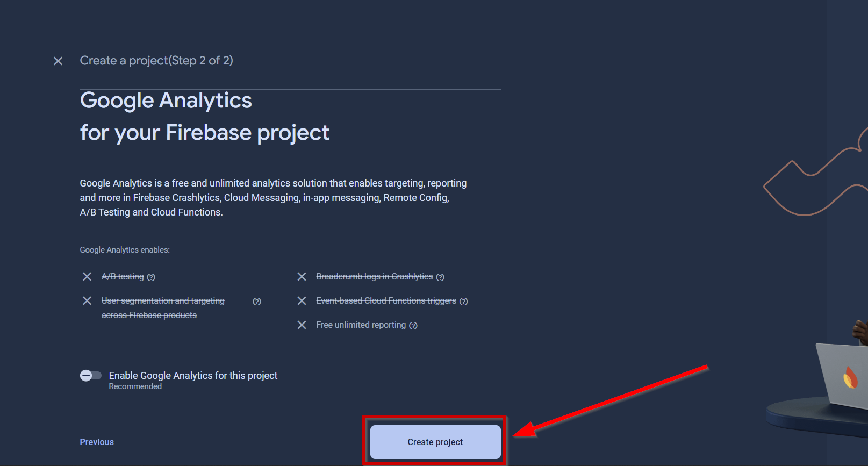Viewport: 868px width, 466px height.
Task: Open help for Breadcrumb logs in Crashlytics
Action: click(x=440, y=277)
